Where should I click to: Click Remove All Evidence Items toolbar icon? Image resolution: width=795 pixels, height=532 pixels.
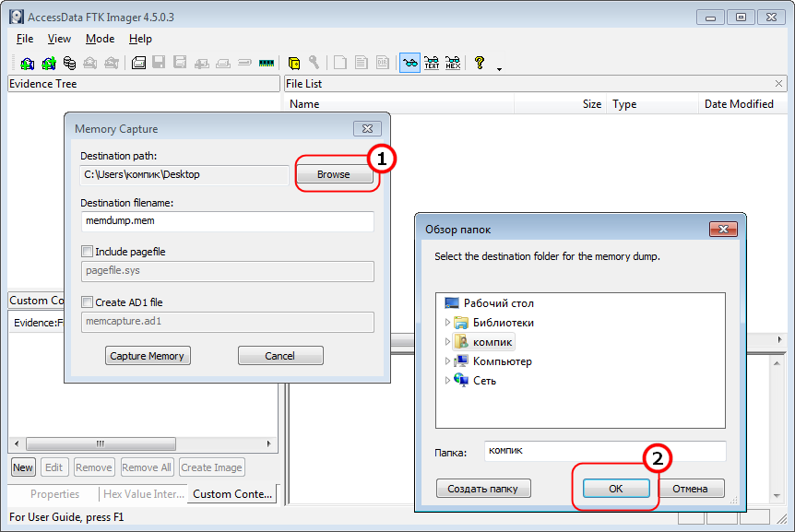112,63
